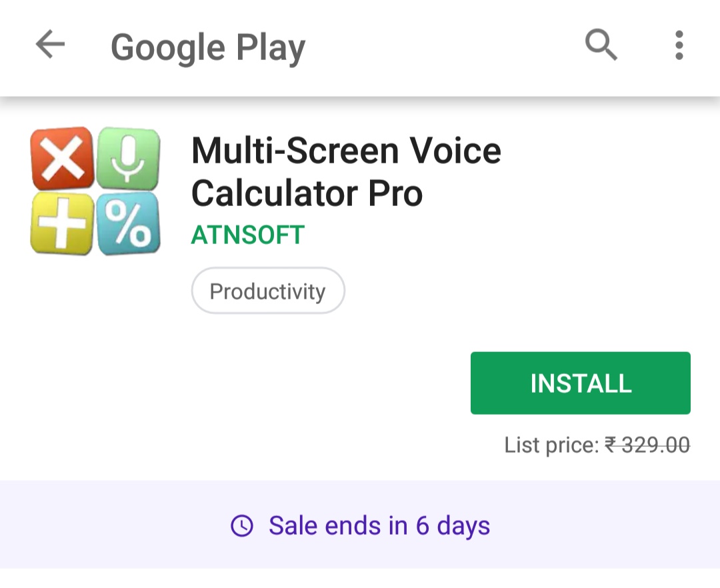Click the green microphone tile on the app icon
Viewport: 720px width, 588px height.
tap(129, 158)
